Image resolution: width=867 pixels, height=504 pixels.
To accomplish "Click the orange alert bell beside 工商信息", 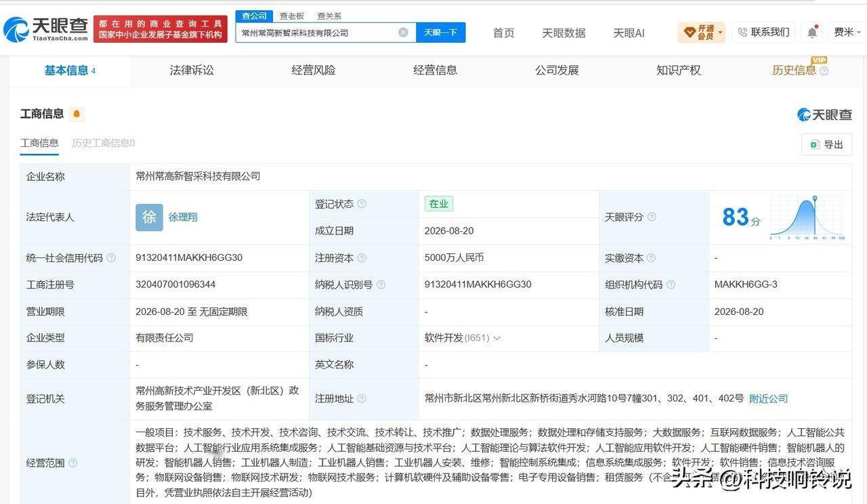I will point(77,114).
